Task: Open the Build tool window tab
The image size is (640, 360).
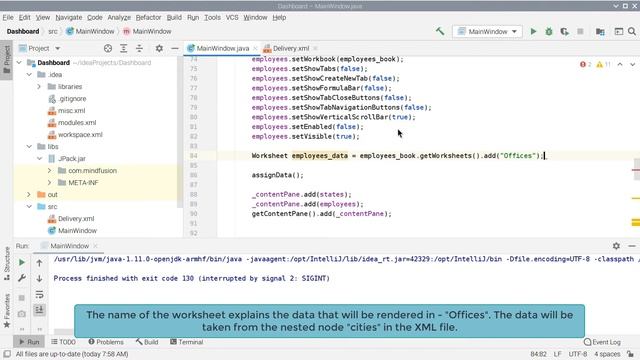Action: coord(147,342)
